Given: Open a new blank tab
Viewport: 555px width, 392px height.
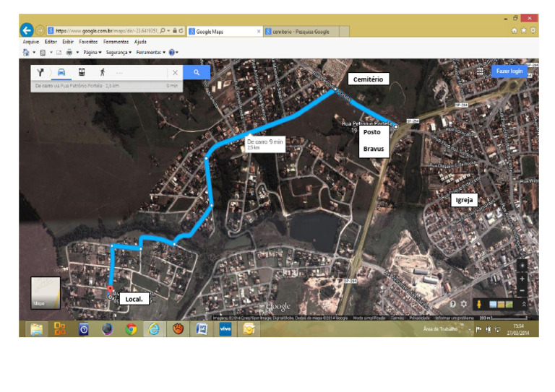Looking at the screenshot, I should (344, 32).
